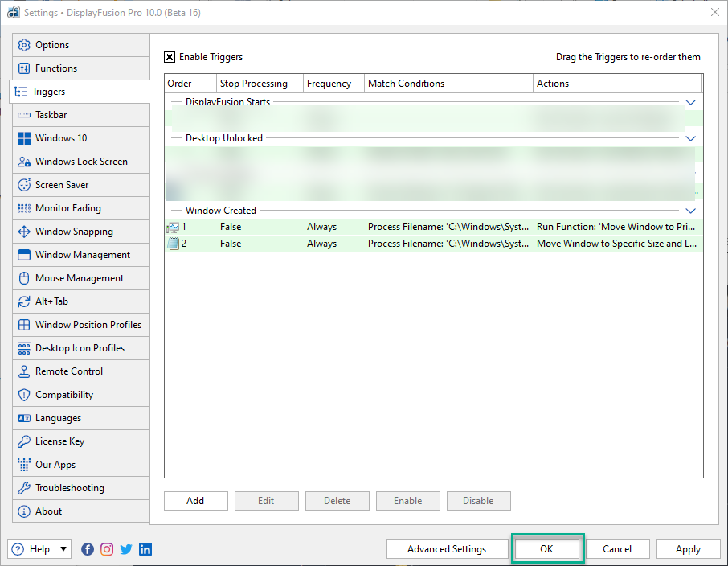
Task: Click the Windows Lock Screen icon
Action: [x=23, y=162]
